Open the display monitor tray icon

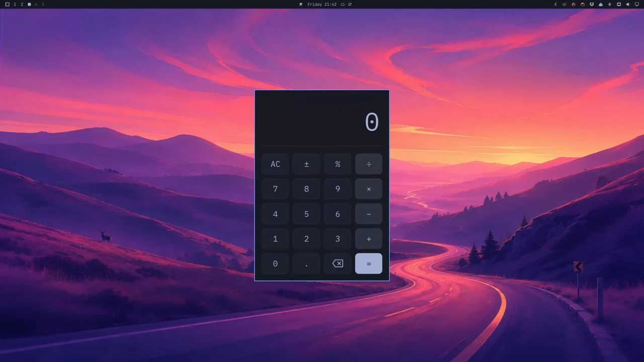click(x=637, y=4)
